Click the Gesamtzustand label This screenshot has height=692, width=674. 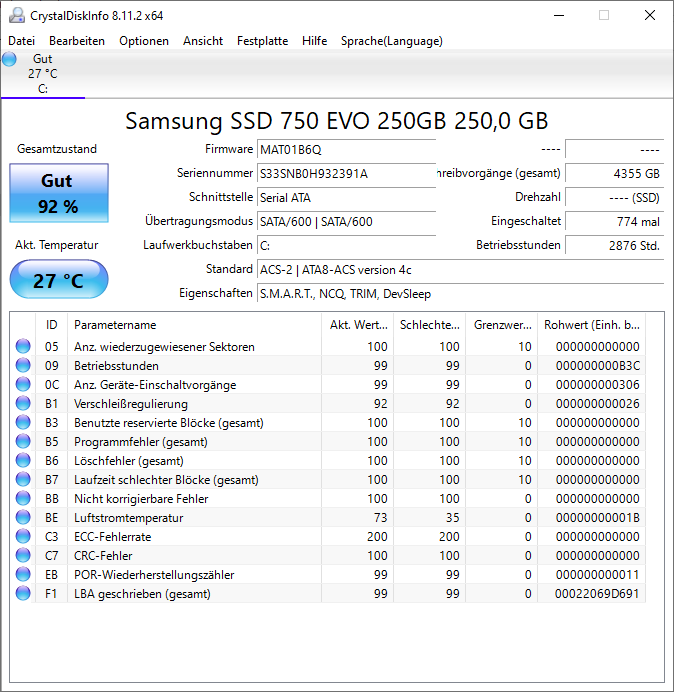[x=57, y=149]
